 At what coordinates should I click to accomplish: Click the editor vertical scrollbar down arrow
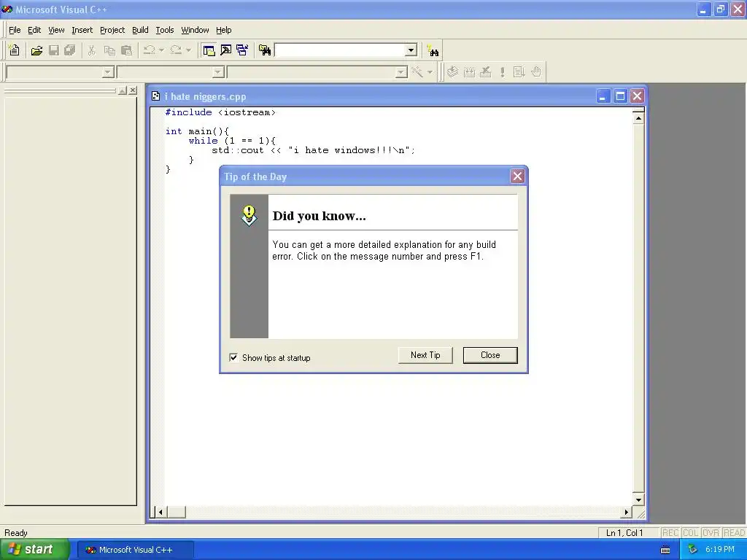click(x=638, y=499)
